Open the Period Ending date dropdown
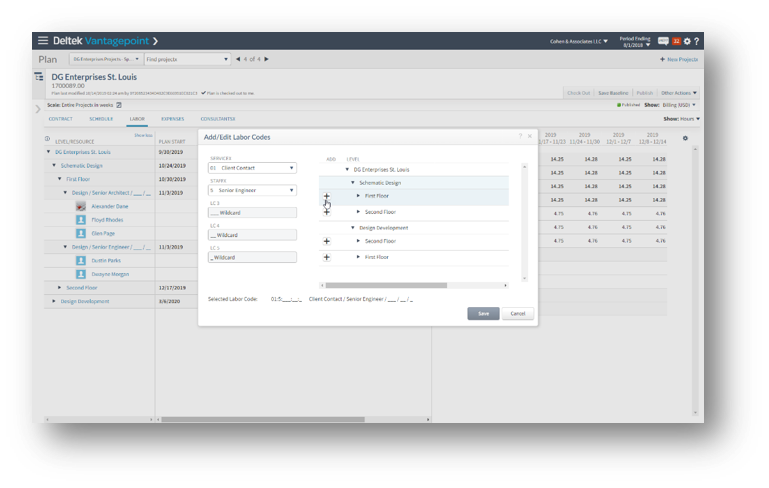Viewport: 769px width, 488px height. 635,42
